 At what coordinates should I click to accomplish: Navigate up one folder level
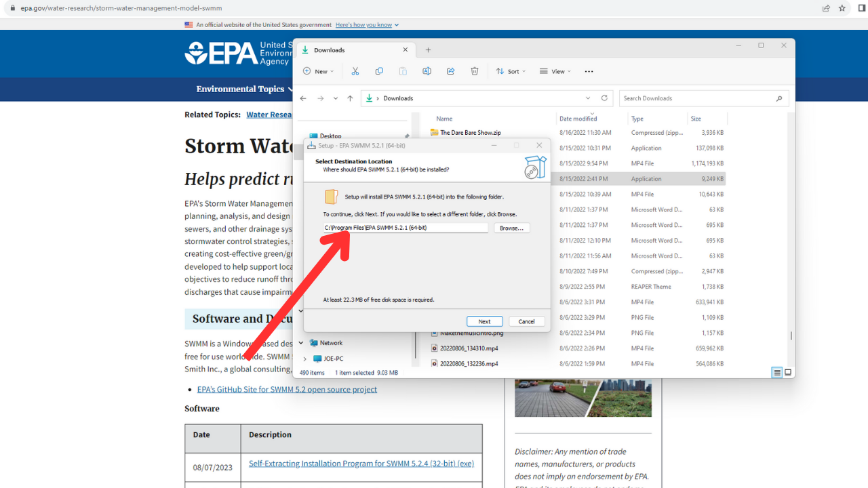pos(350,98)
